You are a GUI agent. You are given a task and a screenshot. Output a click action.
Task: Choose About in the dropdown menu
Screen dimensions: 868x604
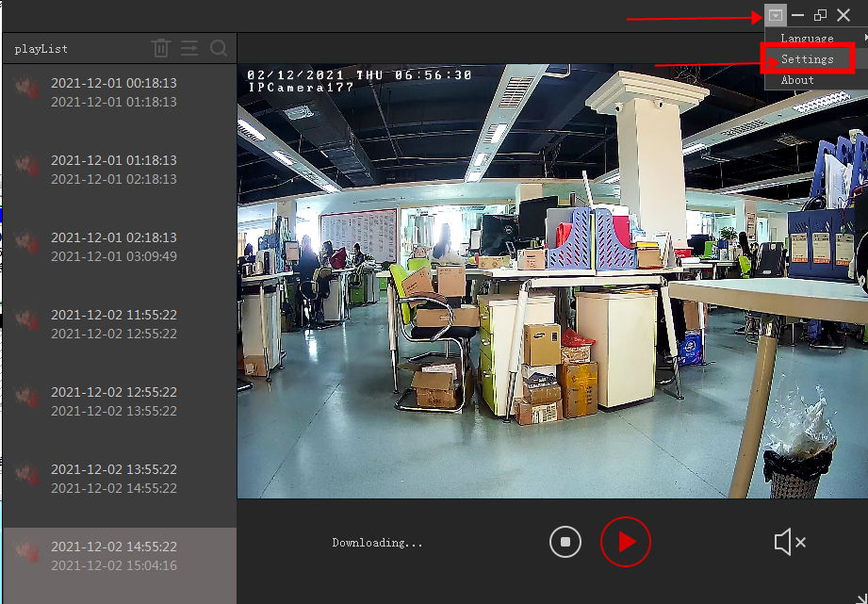click(797, 80)
